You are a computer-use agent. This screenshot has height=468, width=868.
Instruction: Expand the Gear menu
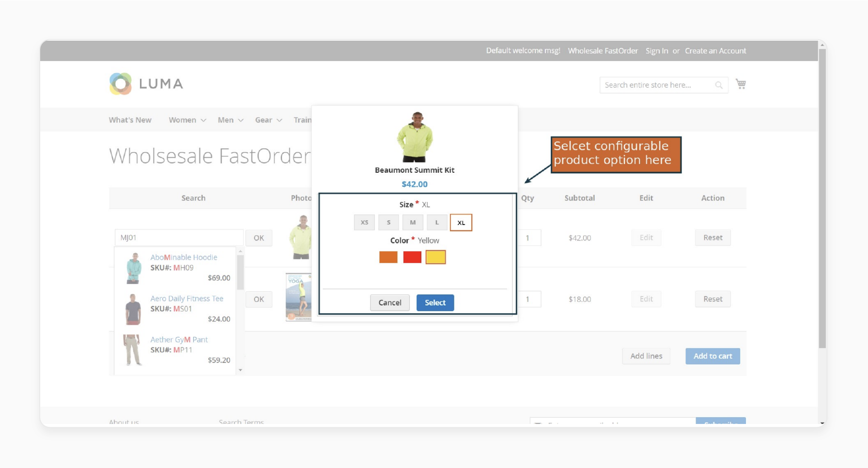click(269, 120)
